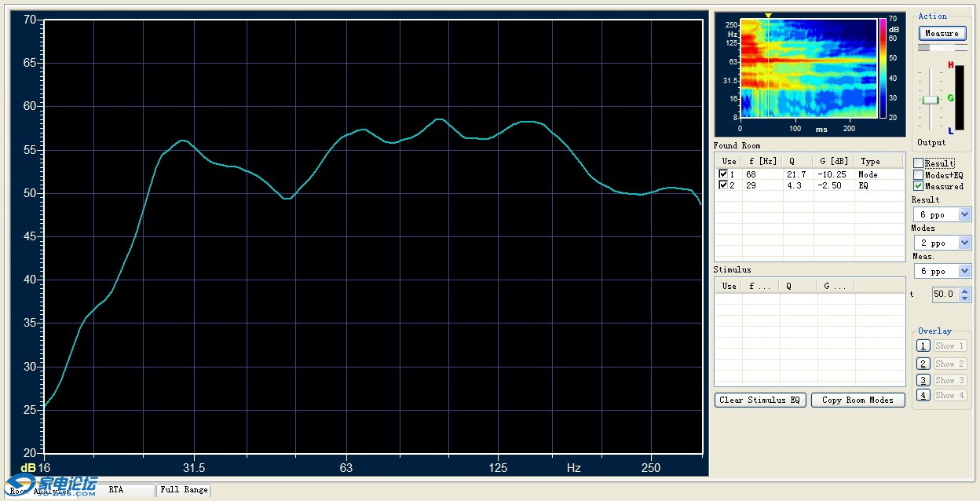Click the yellow time marker above spectrogram
This screenshot has height=501, width=980.
[x=768, y=16]
